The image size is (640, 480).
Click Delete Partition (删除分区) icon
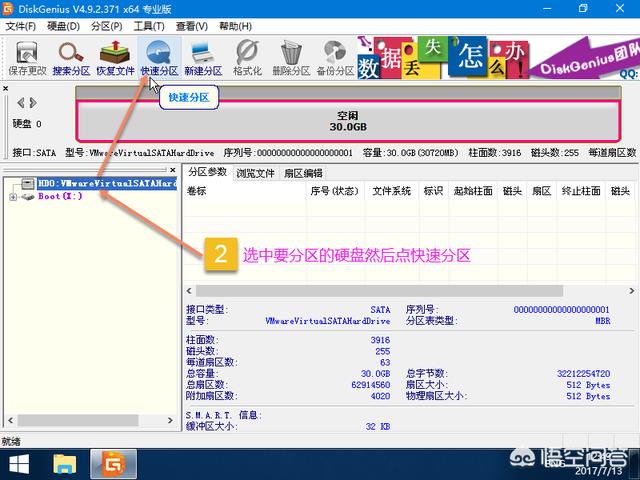point(291,58)
